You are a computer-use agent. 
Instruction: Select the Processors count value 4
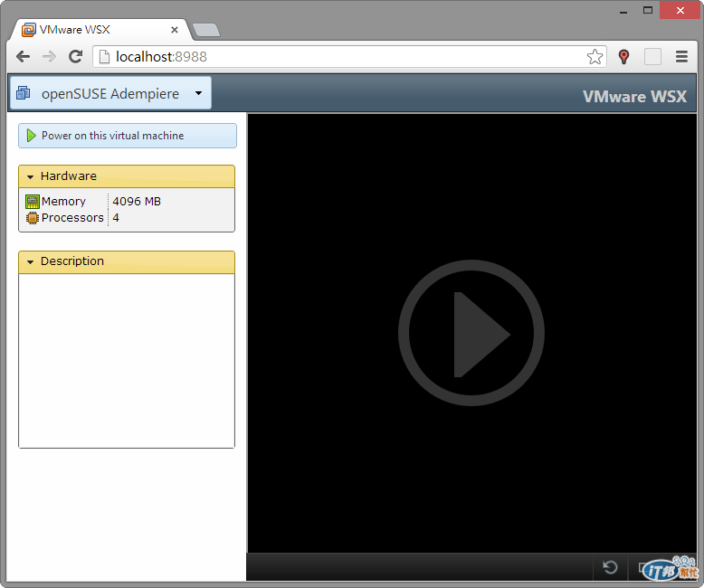click(x=116, y=218)
